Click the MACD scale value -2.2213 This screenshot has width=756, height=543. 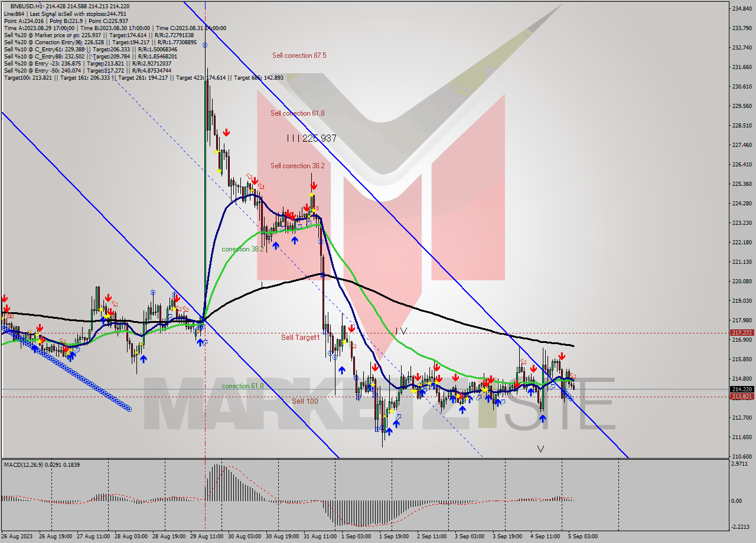click(741, 527)
